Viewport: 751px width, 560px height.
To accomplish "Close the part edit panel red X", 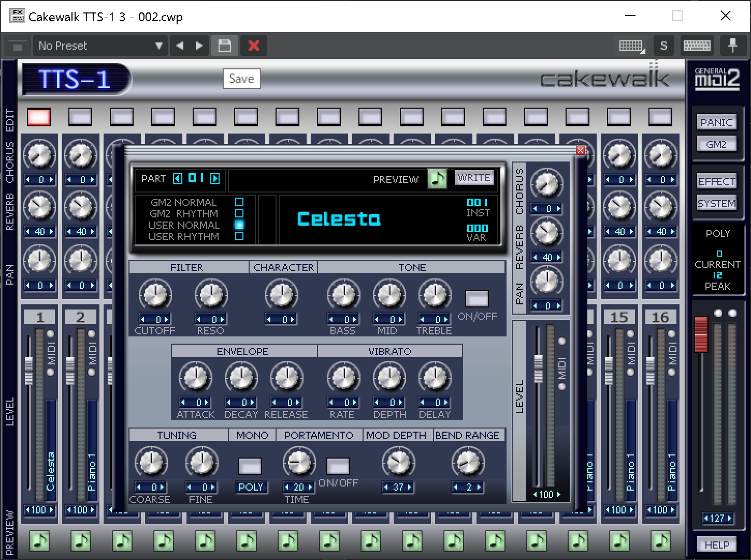I will pos(581,150).
